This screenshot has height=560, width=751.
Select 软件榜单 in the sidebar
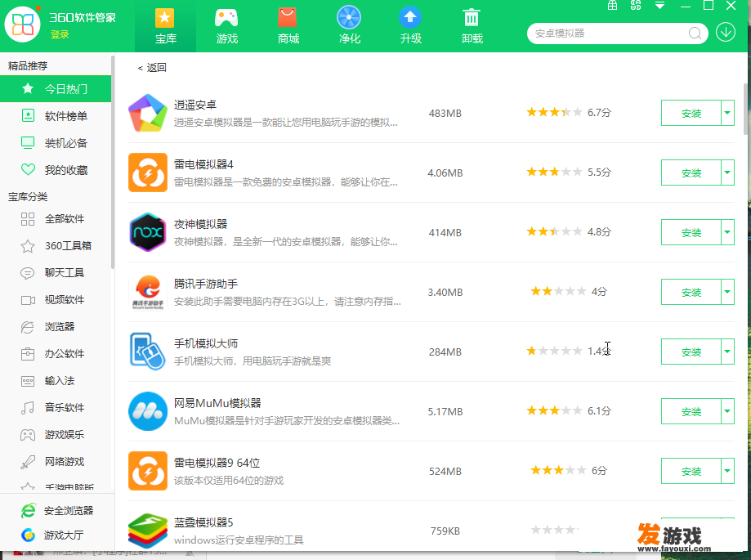[56, 116]
